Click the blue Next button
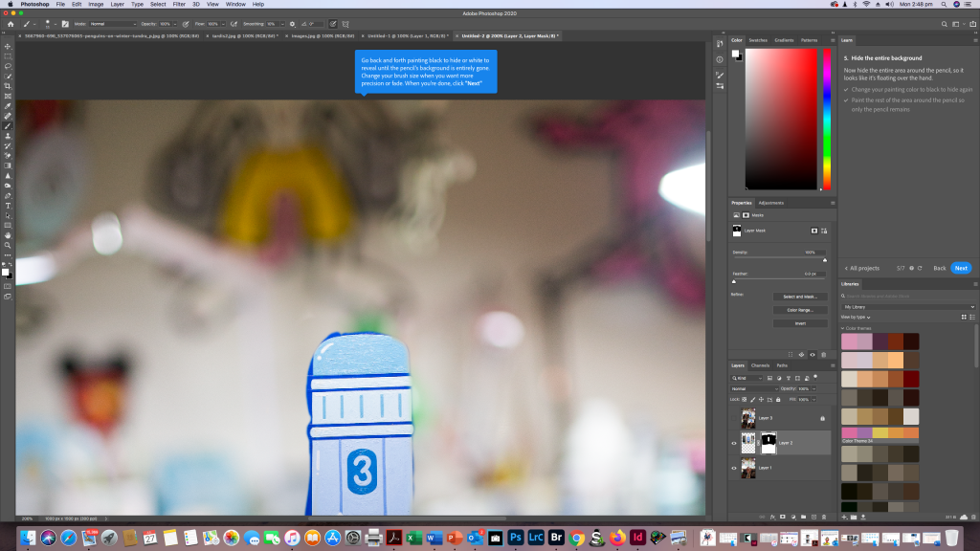980x551 pixels. [x=961, y=268]
